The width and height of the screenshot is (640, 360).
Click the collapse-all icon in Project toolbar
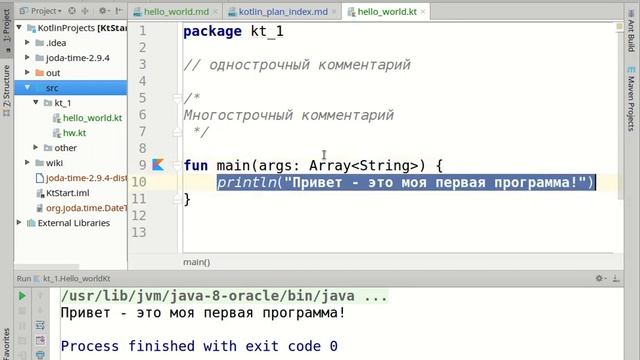point(85,11)
